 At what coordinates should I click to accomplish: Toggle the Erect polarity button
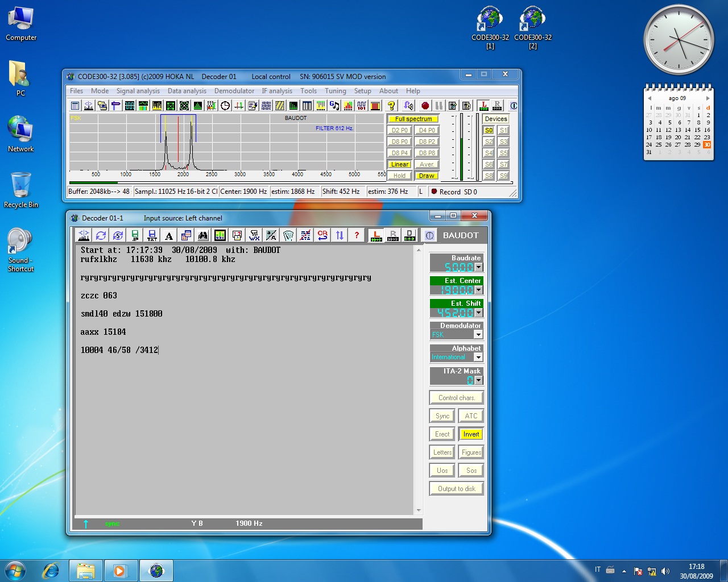(x=442, y=434)
